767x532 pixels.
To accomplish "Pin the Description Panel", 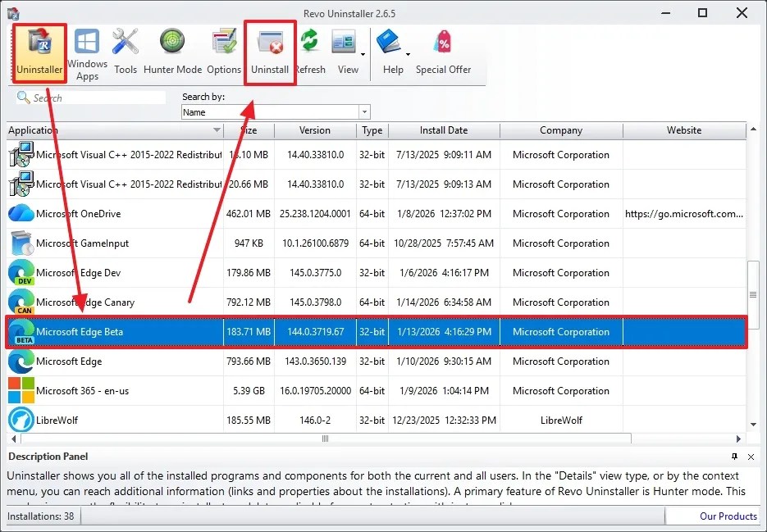I will click(736, 457).
